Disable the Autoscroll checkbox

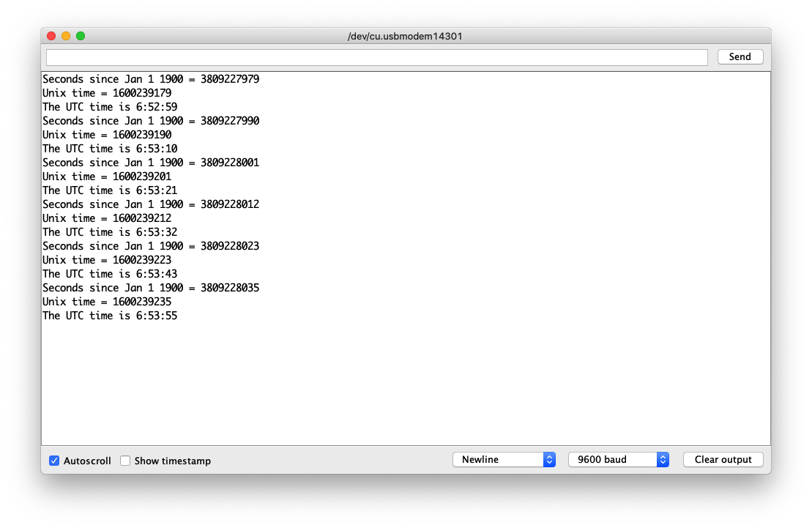pos(54,461)
